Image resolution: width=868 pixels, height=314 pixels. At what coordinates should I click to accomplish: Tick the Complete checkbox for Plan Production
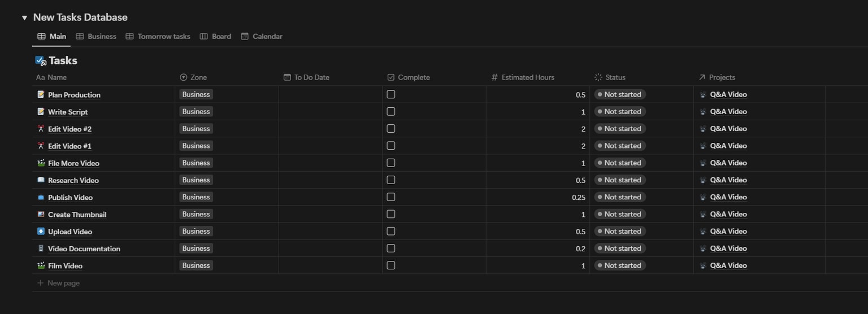(x=391, y=94)
